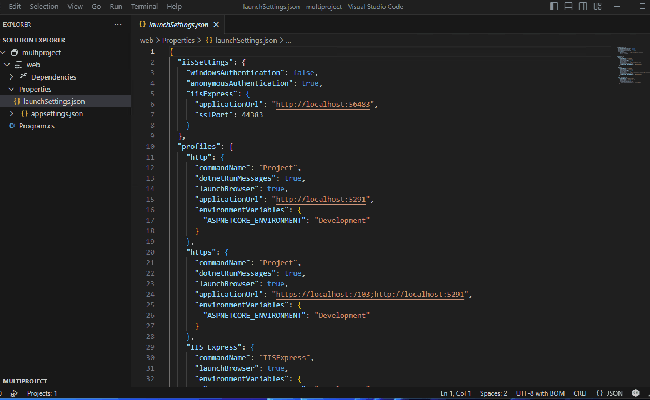Click the Ln 1, Col 1 cursor position
Screen dimensions: 650x400
(x=455, y=393)
